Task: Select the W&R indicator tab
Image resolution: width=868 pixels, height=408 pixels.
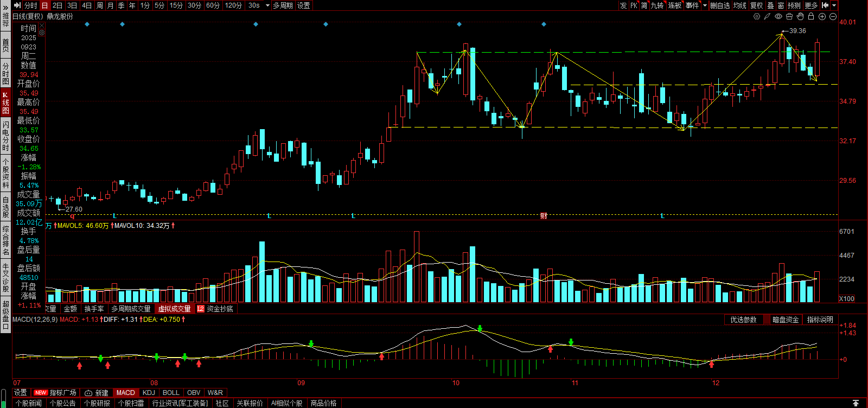Action: click(x=215, y=393)
